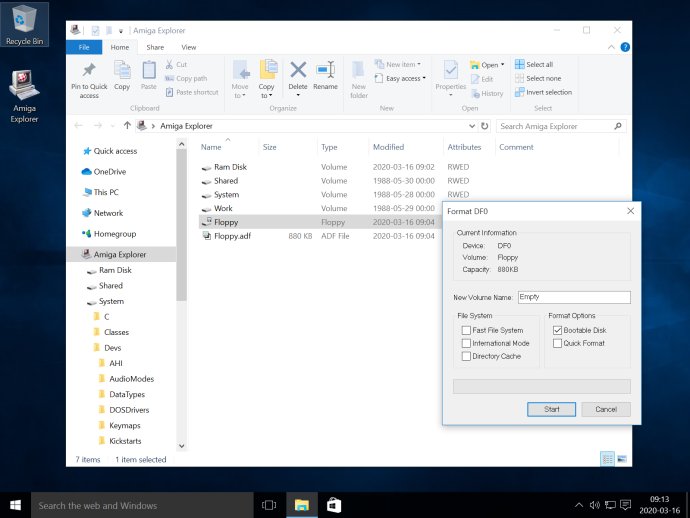The height and width of the screenshot is (518, 690).
Task: Enable the Quick Format checkbox
Action: click(557, 343)
